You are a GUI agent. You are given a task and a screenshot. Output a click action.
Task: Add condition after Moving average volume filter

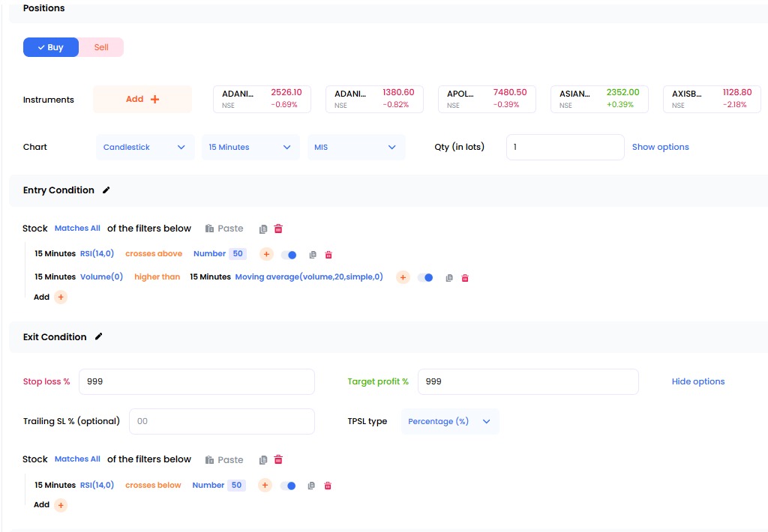(x=403, y=277)
